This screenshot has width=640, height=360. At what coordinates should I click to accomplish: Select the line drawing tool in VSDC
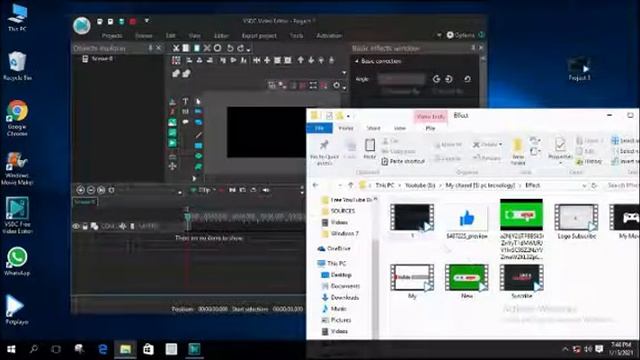198,135
